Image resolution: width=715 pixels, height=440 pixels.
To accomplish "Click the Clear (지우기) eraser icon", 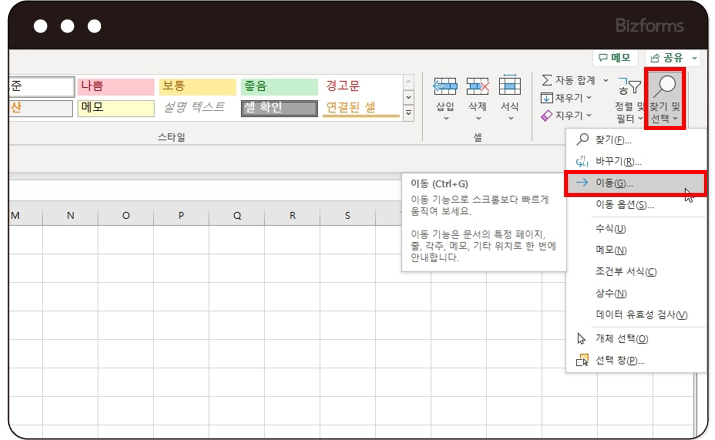I will (546, 116).
